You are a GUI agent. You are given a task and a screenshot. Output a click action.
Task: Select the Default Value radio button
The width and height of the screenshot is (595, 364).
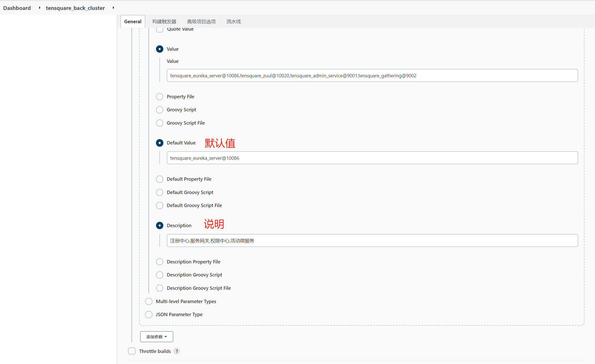tap(160, 143)
